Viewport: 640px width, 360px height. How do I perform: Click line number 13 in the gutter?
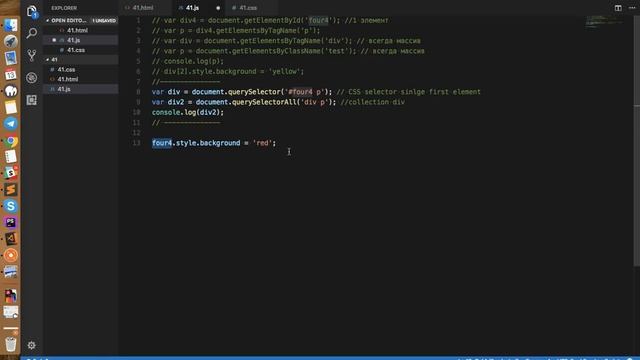(x=137, y=143)
